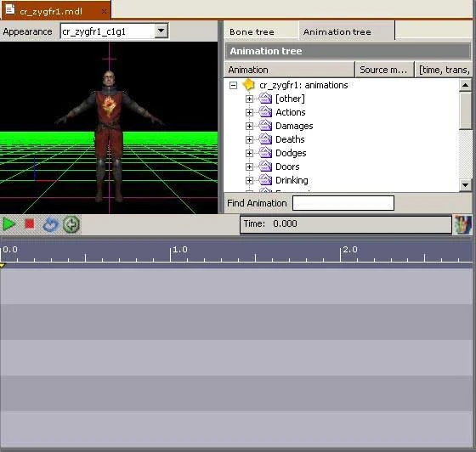Click the [time, trans, column header
The width and height of the screenshot is (476, 452).
(x=443, y=70)
